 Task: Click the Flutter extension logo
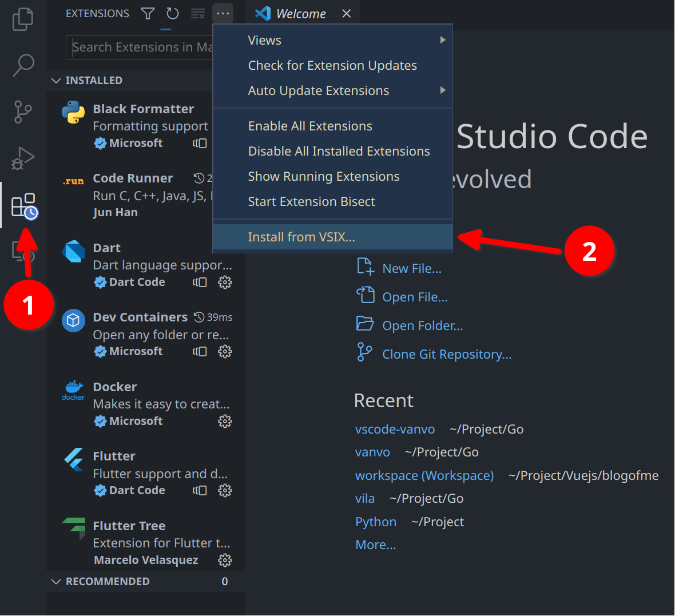coord(74,460)
